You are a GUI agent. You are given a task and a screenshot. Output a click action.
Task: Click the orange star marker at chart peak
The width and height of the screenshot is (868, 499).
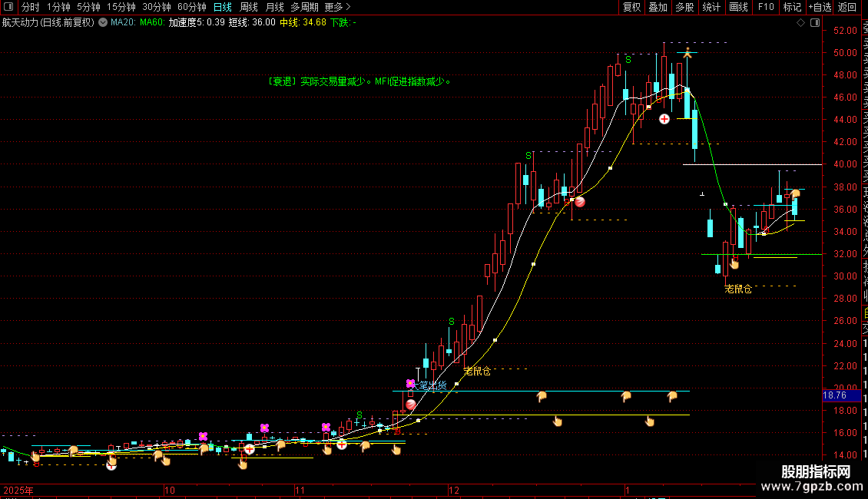tap(687, 54)
